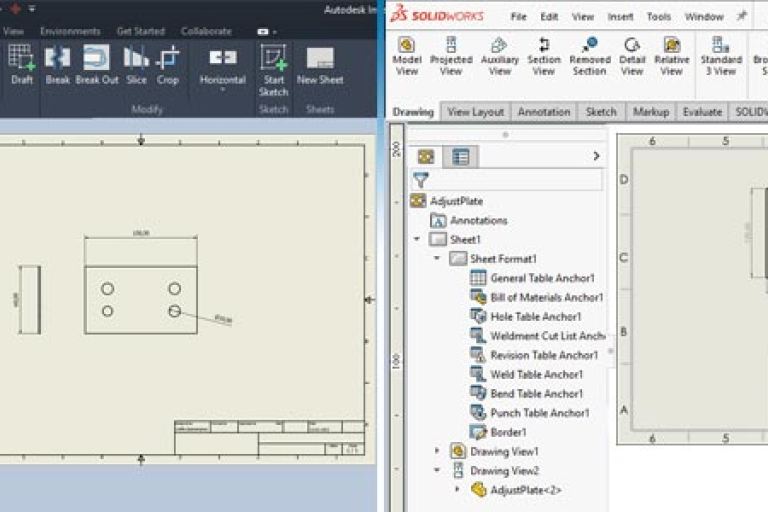Screen dimensions: 768x512
Task: Open the View Layout tab
Action: [x=475, y=112]
